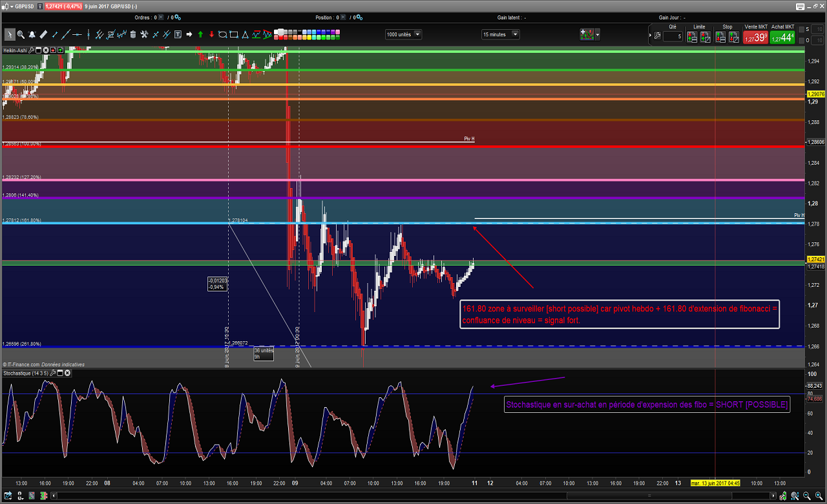The width and height of the screenshot is (827, 504).
Task: Select the triangle drawing tool
Action: (x=245, y=34)
